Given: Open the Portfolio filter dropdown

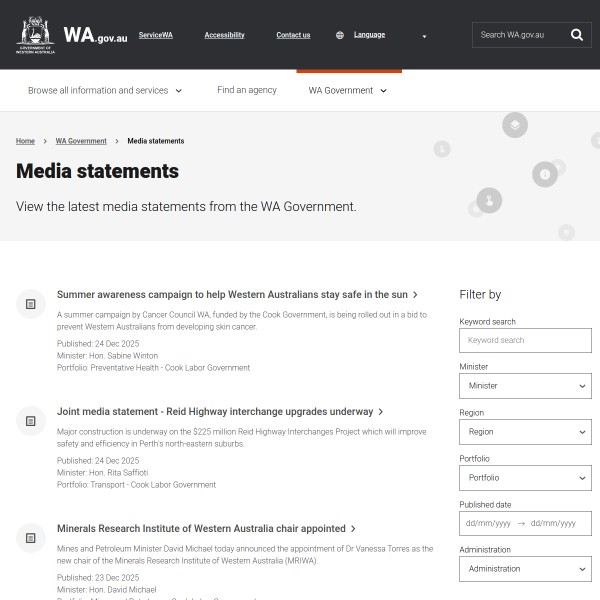Looking at the screenshot, I should pos(525,478).
